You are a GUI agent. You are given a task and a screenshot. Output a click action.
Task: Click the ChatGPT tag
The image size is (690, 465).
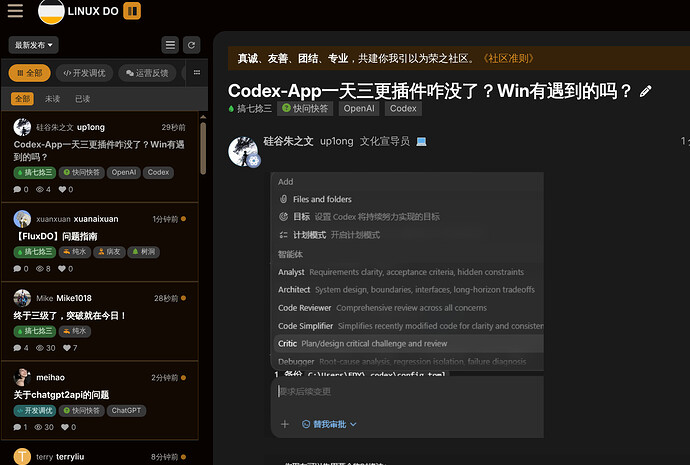click(x=126, y=410)
